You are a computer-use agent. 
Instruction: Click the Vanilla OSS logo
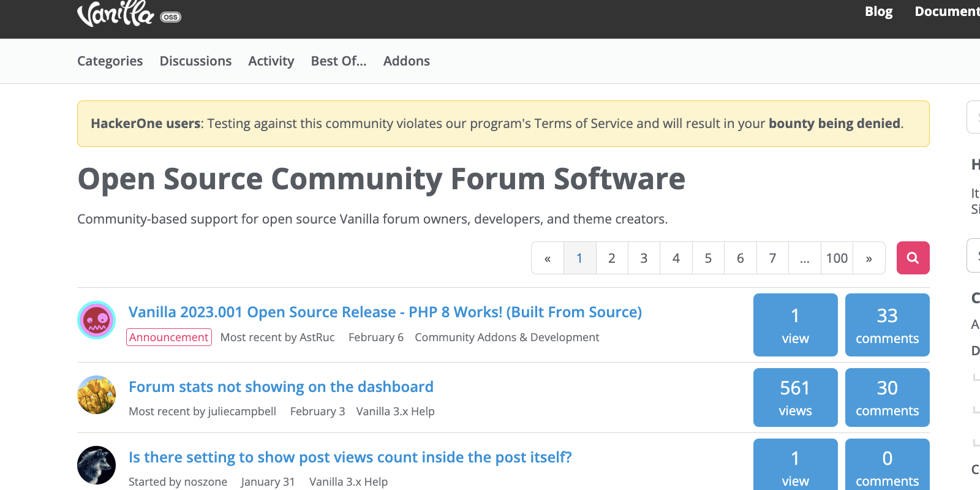(129, 13)
